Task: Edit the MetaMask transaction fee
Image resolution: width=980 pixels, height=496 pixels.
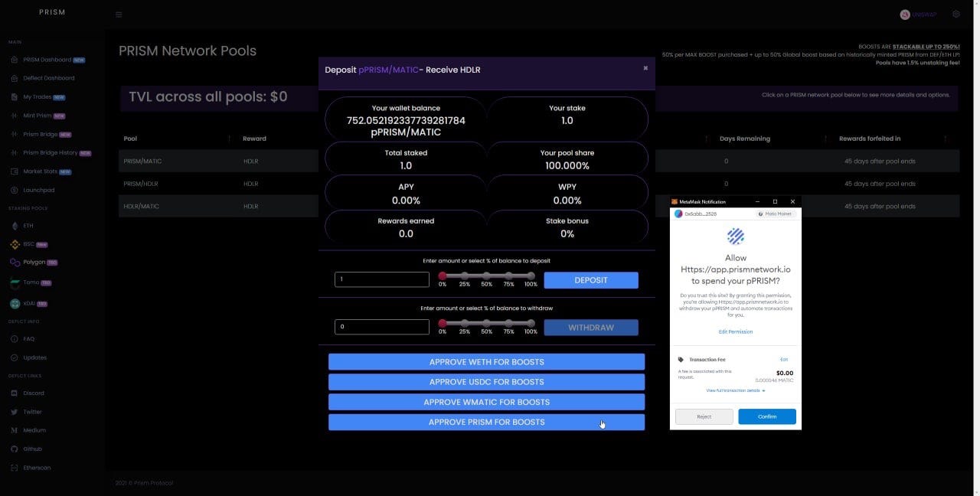Action: point(784,360)
